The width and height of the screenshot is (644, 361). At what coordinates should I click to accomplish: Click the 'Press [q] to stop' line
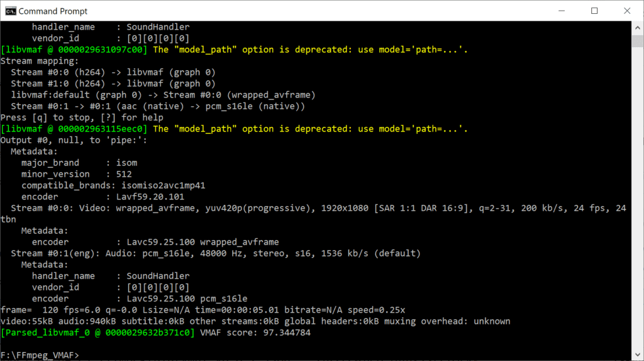[82, 118]
